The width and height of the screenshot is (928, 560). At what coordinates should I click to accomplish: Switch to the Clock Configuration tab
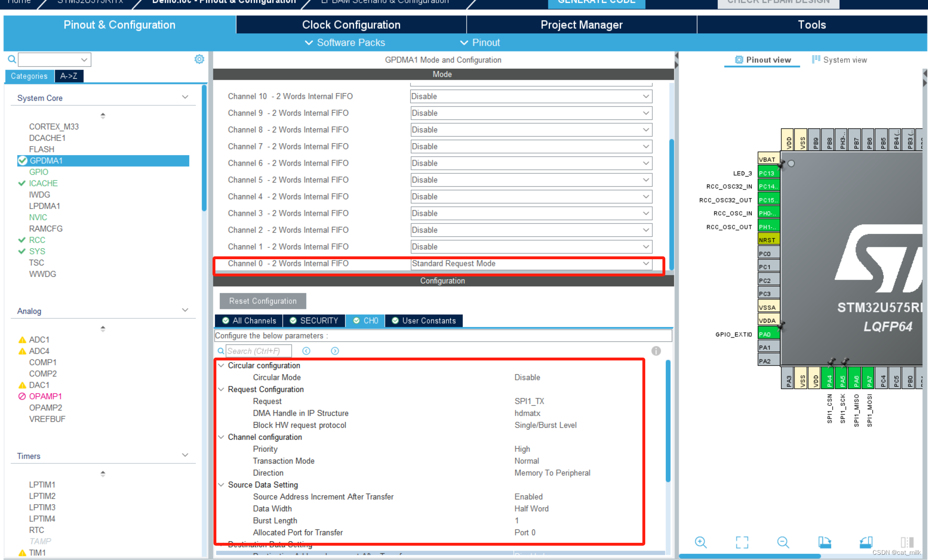tap(351, 25)
